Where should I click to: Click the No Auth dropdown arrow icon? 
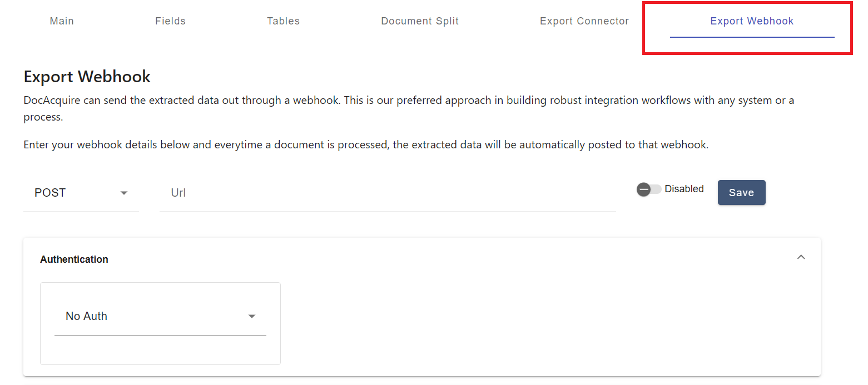[x=252, y=316]
